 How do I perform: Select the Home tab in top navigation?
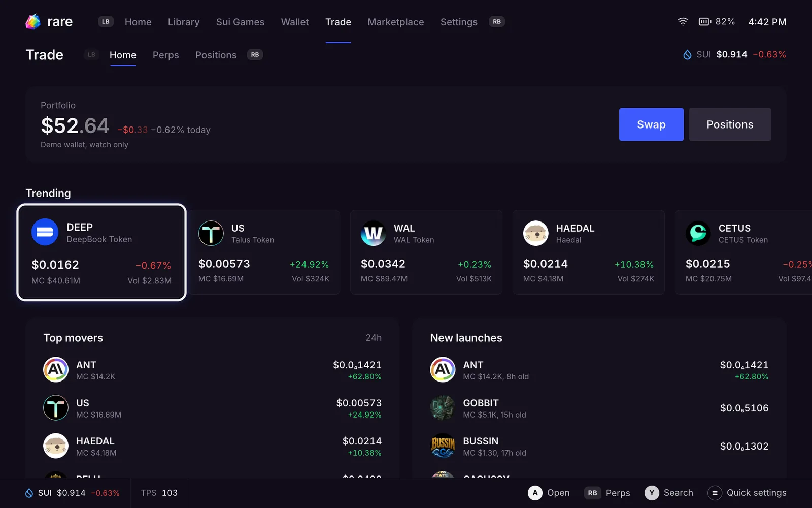[x=138, y=22]
